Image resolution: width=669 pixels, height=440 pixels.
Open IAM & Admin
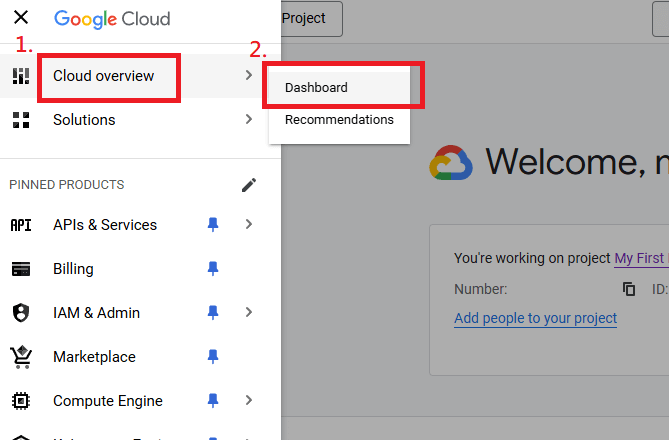tap(96, 313)
